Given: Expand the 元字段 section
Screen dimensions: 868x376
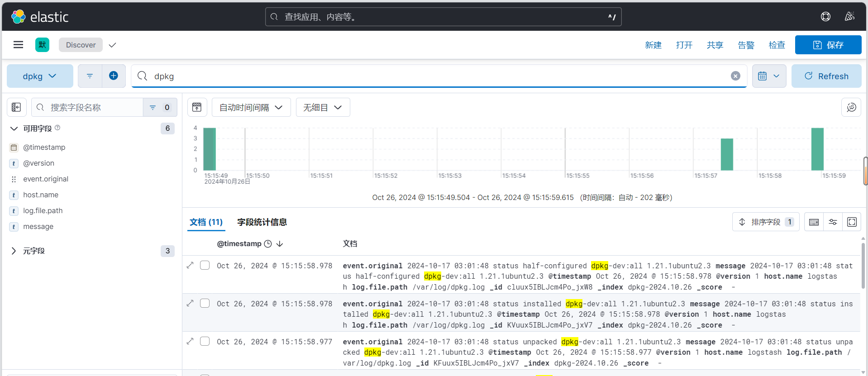Looking at the screenshot, I should [x=14, y=251].
